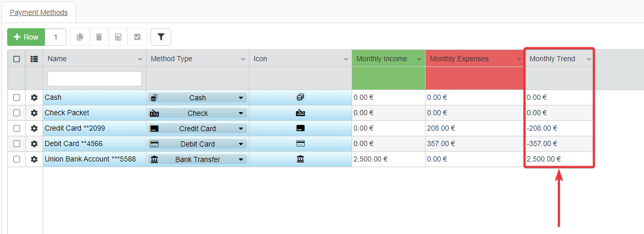Screen dimensions: 644x234
Task: Open gear settings for Union Bank Account row
Action: click(x=34, y=159)
